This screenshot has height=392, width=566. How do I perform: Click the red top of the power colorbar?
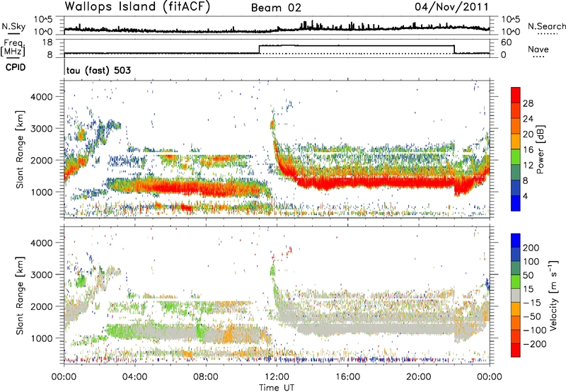(x=516, y=95)
